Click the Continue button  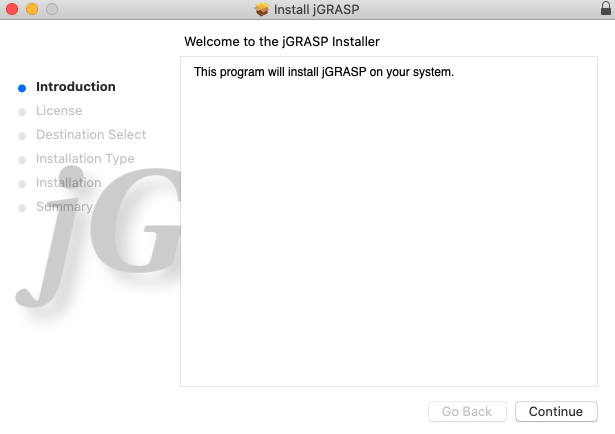(556, 411)
